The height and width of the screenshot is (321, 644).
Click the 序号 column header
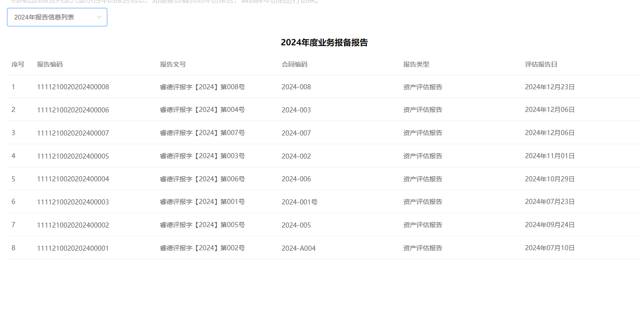[18, 64]
